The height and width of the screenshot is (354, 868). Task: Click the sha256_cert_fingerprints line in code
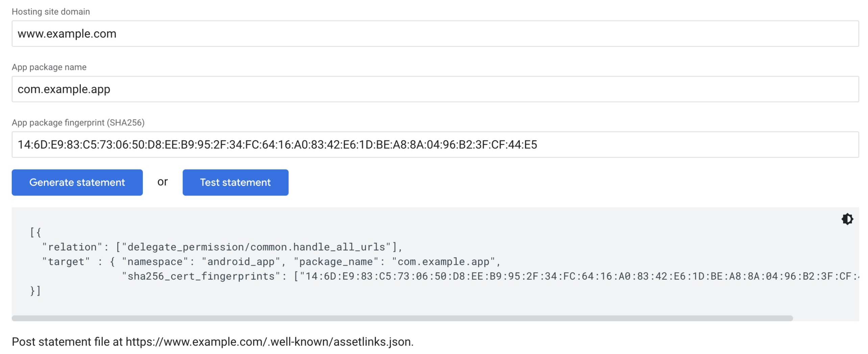pyautogui.click(x=490, y=276)
